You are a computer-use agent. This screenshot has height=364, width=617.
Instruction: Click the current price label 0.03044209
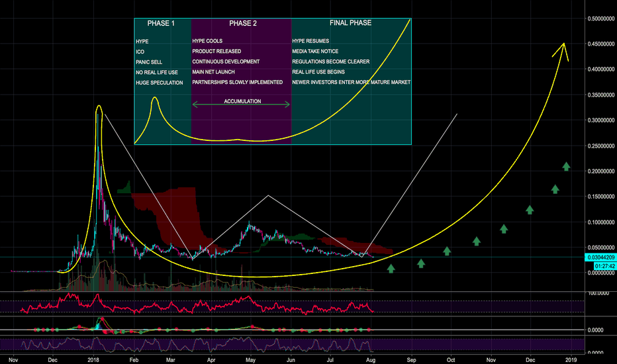[x=600, y=257]
